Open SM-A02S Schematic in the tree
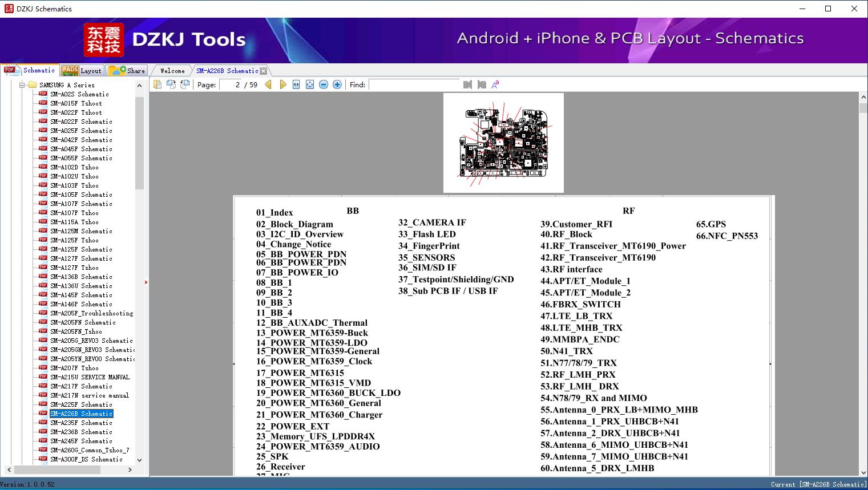Viewport: 868px width, 490px height. pos(79,94)
